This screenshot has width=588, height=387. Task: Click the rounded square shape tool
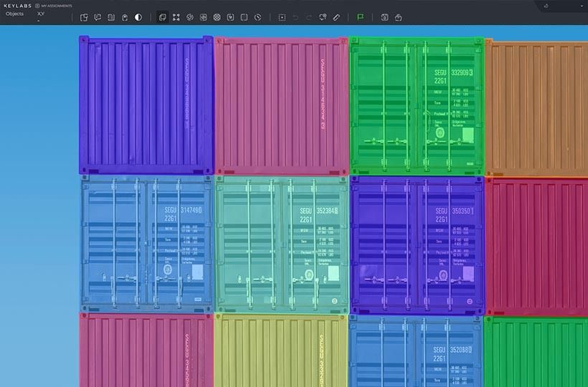point(244,17)
